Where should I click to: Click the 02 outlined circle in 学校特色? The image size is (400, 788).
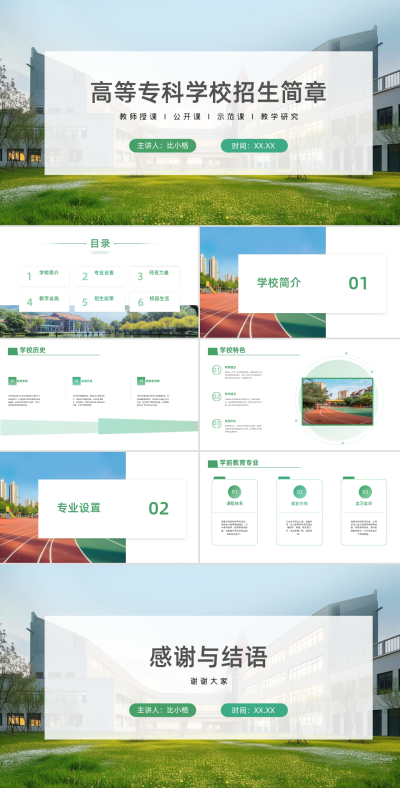pyautogui.click(x=217, y=397)
